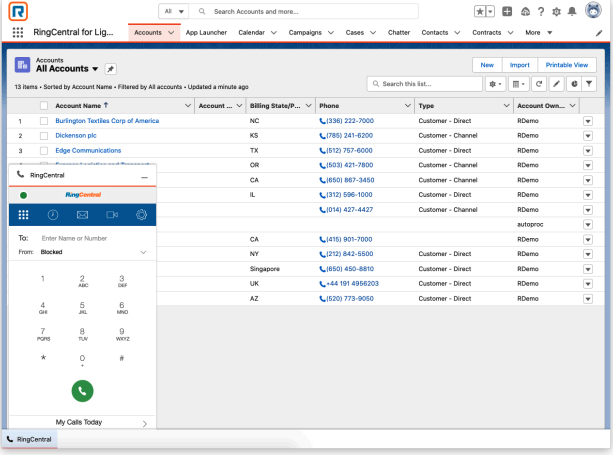Open Burlington Textiles Corp of America account
This screenshot has width=613, height=455.
tap(107, 121)
